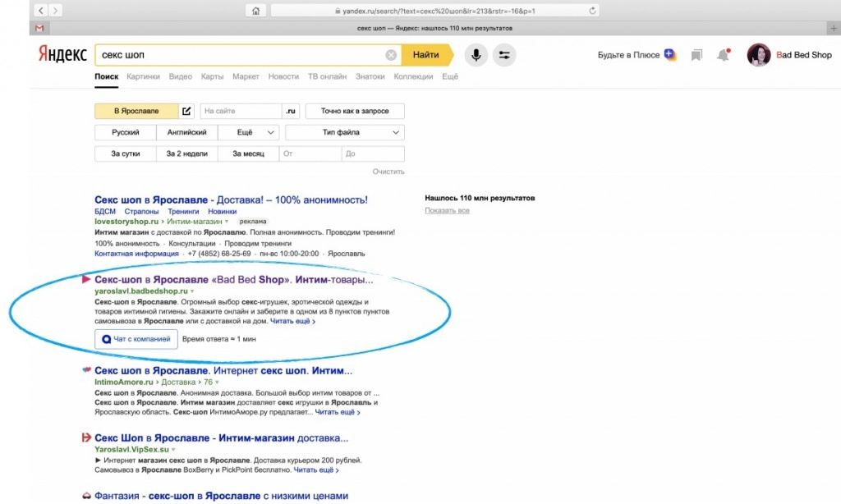Click the От date input field
Viewport: 841px width, 504px height.
(x=310, y=153)
